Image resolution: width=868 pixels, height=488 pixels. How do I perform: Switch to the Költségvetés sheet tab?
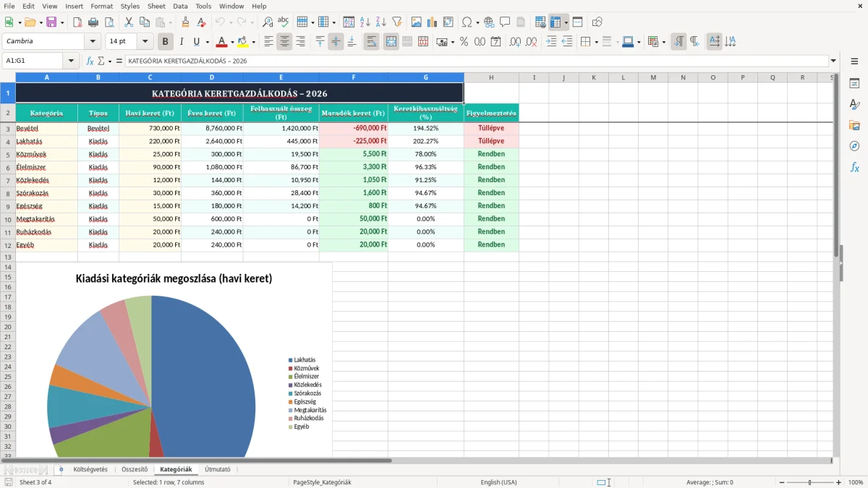point(90,469)
